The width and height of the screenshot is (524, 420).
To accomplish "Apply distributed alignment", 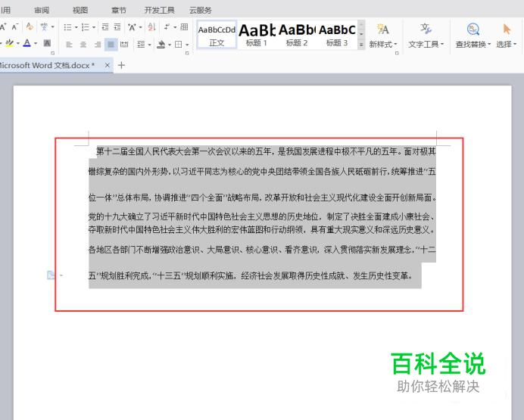I will [124, 44].
